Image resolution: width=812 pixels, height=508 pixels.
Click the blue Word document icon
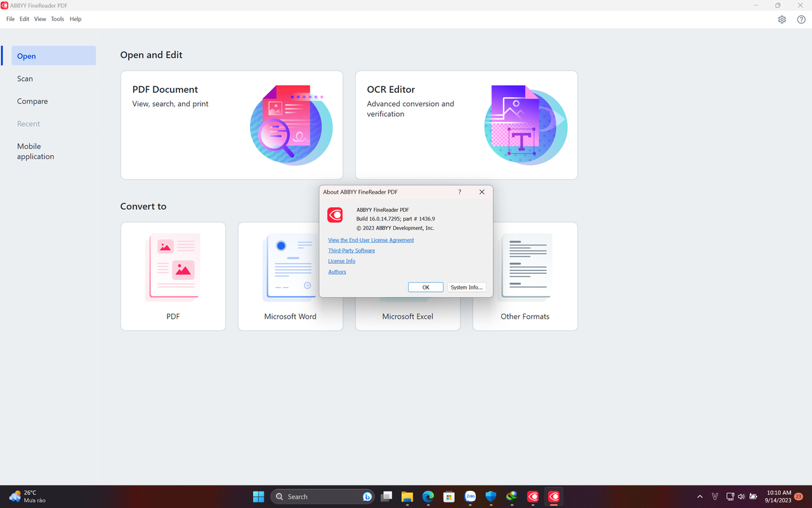[x=290, y=267]
